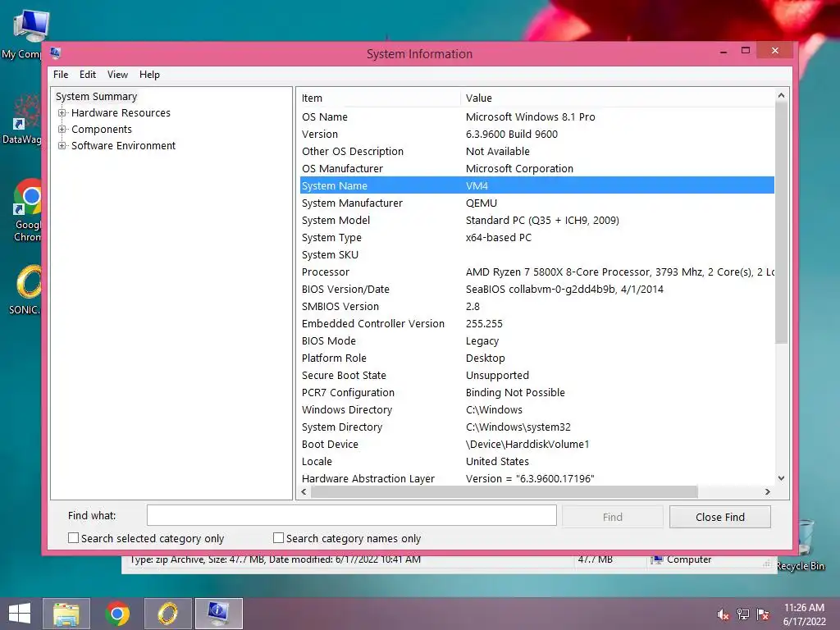Select the Platform Role row
Image resolution: width=840 pixels, height=630 pixels.
536,358
